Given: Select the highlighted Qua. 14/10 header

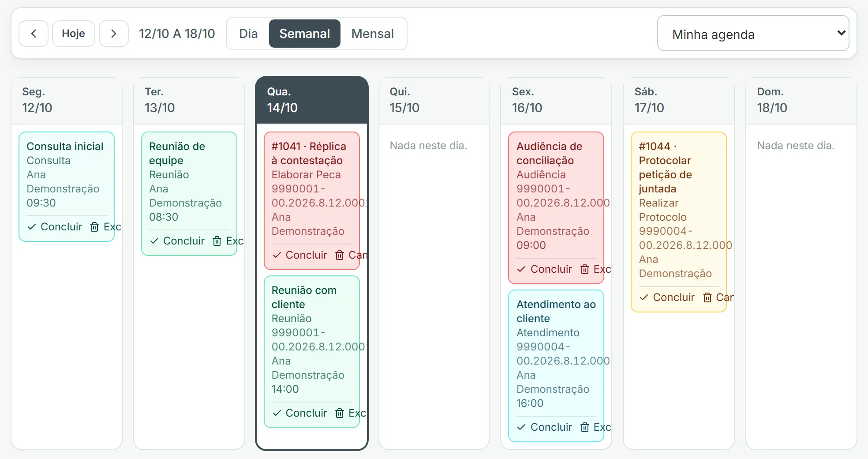Looking at the screenshot, I should click(x=312, y=100).
